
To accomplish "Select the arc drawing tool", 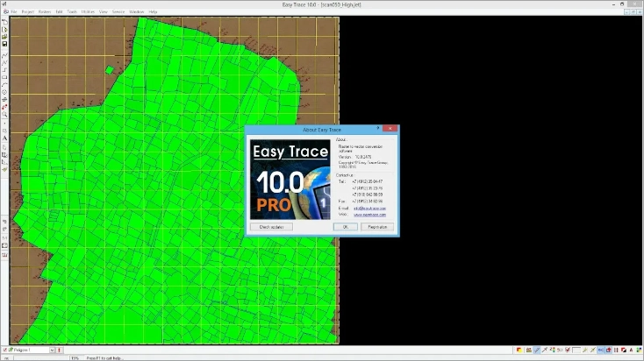I will [x=4, y=84].
